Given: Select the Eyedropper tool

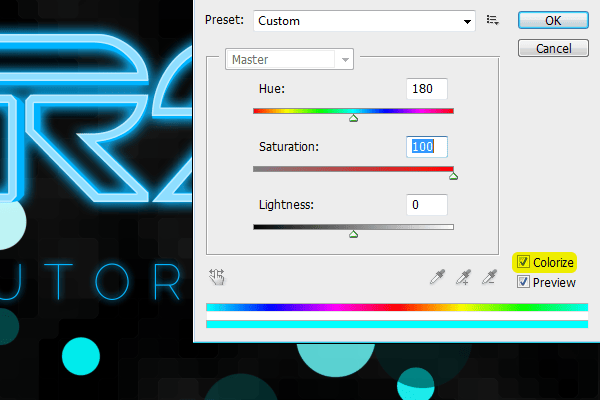Looking at the screenshot, I should 437,277.
